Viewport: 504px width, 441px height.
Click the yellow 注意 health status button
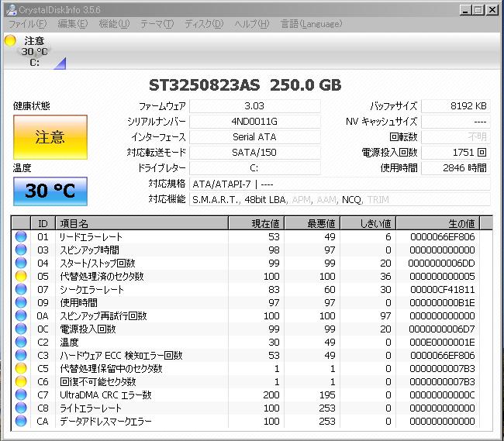pos(50,137)
